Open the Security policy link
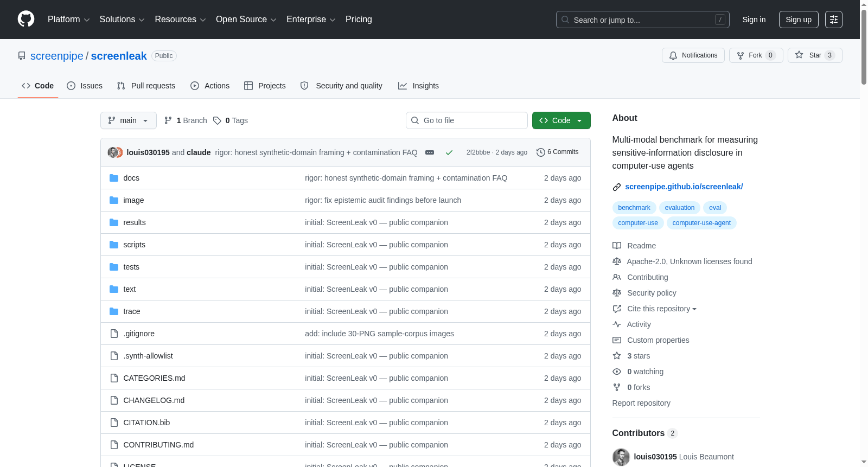The width and height of the screenshot is (868, 467). click(x=652, y=293)
